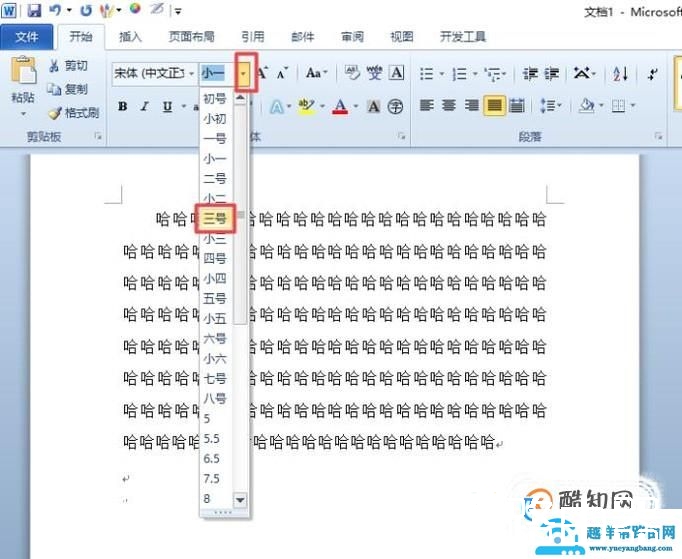Click the Align Right icon
The image size is (682, 559).
(x=471, y=105)
